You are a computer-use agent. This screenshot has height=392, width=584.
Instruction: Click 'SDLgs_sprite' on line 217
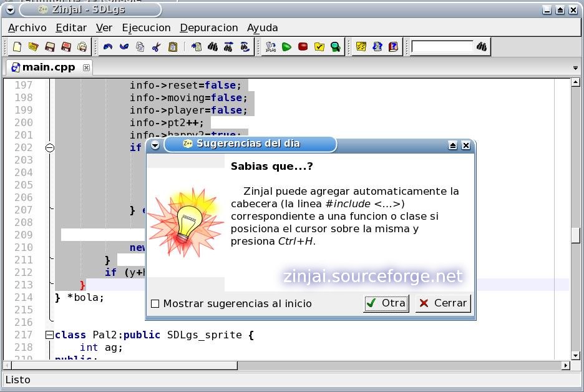click(x=205, y=335)
